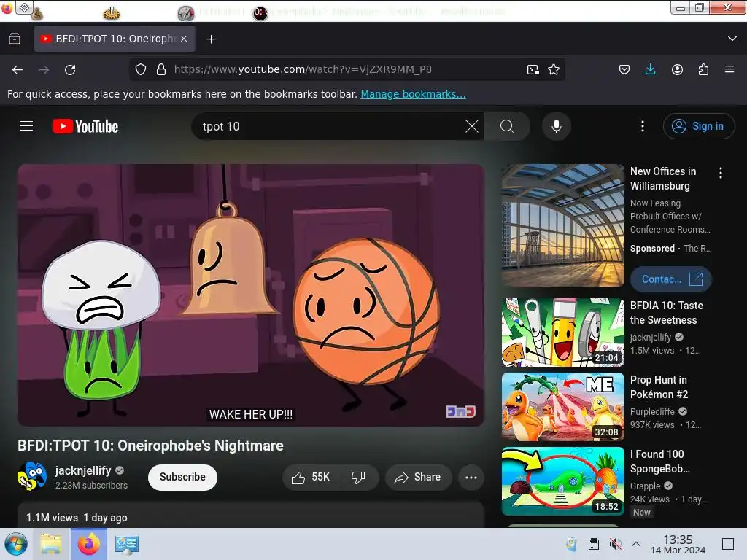Open tracking protection shield icon
Screen dimensions: 747x560
point(141,69)
